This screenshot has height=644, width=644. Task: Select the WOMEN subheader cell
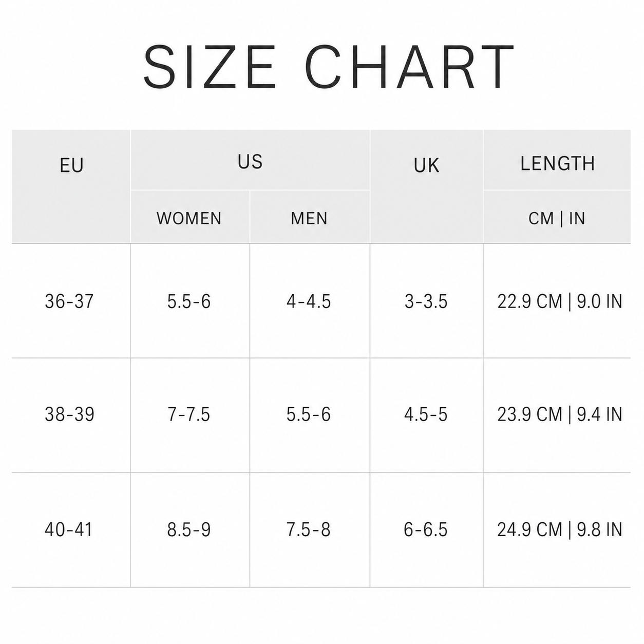click(x=190, y=217)
